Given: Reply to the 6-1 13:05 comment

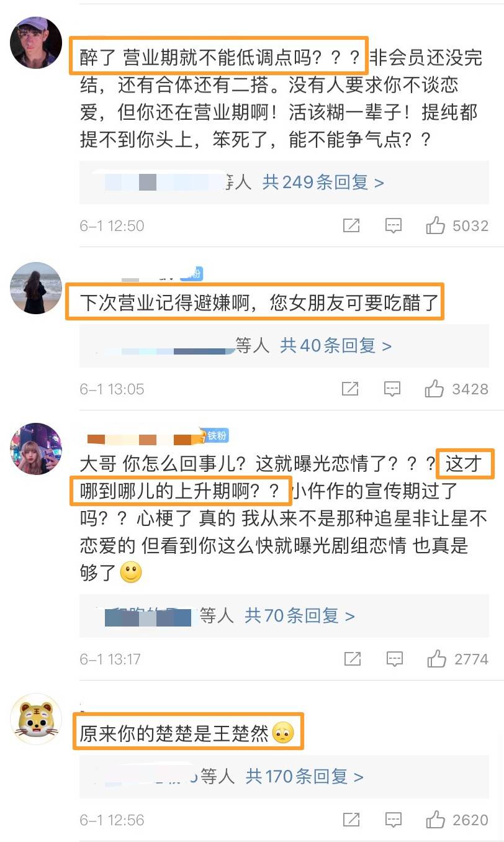Looking at the screenshot, I should [x=392, y=389].
